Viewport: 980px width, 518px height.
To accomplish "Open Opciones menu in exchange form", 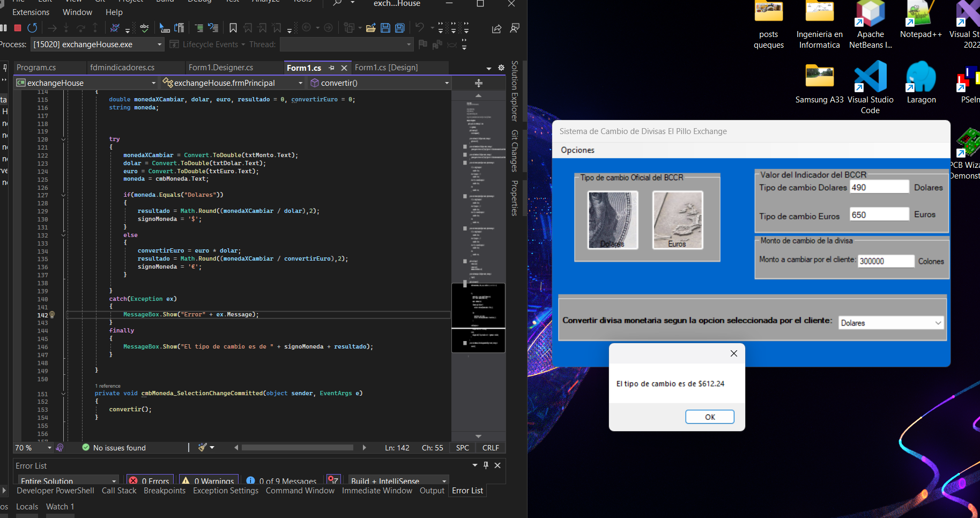I will coord(577,150).
